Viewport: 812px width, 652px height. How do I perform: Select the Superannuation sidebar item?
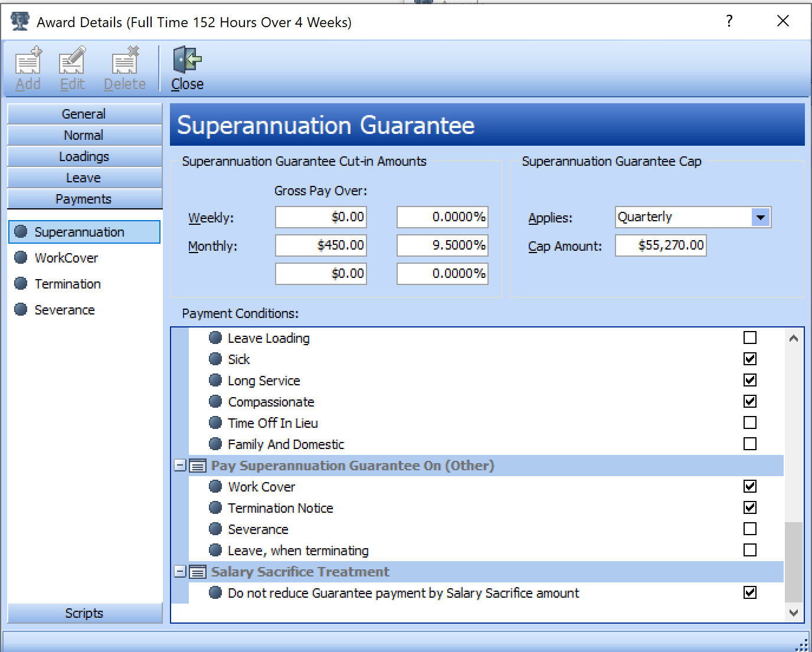coord(84,232)
